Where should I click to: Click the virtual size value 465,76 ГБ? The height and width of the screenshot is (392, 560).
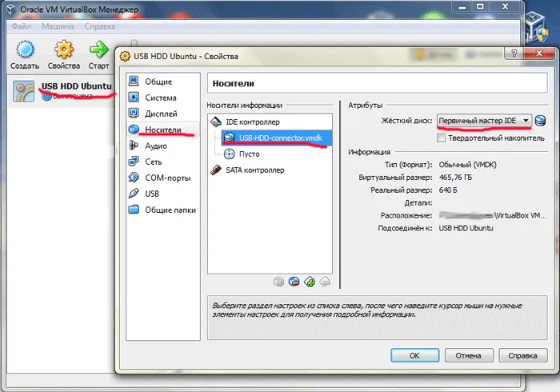pos(455,178)
